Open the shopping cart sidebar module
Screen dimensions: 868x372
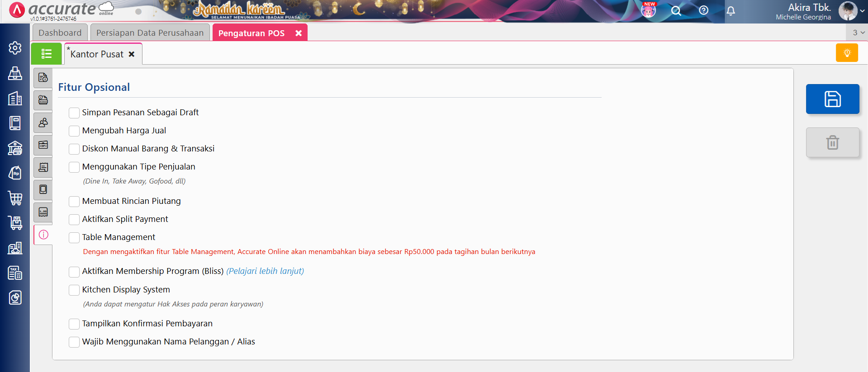pos(15,198)
